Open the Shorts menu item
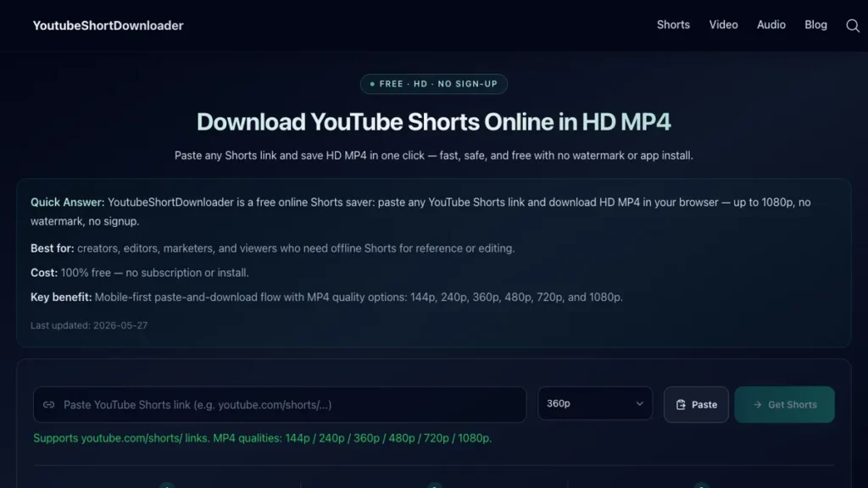Screen dimensions: 868x488 click(x=673, y=25)
